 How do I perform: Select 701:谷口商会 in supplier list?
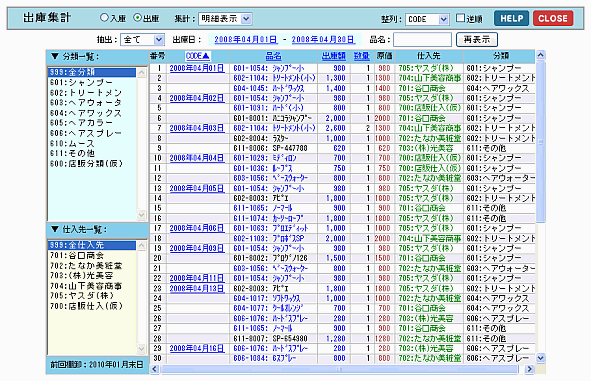pyautogui.click(x=92, y=255)
